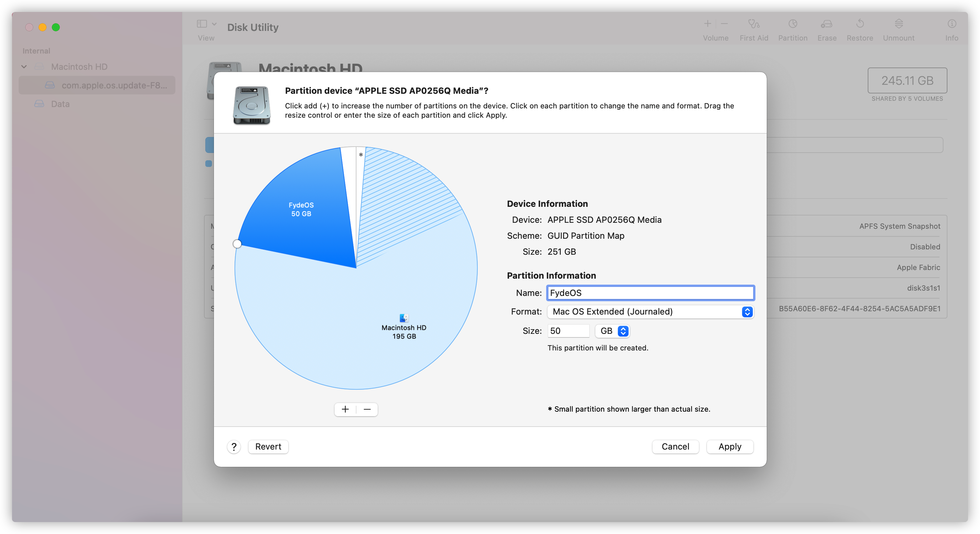Screen dimensions: 980x534
Task: Cancel the partition dialog
Action: point(675,447)
